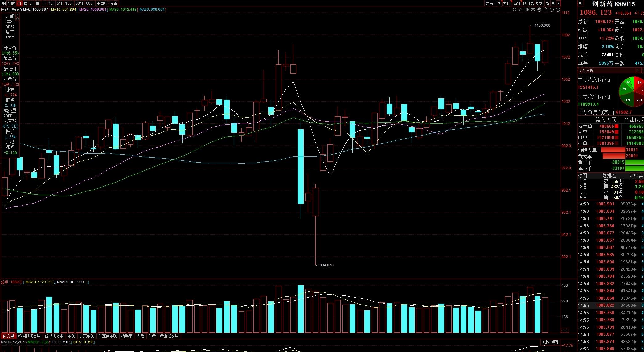Viewport: 644px width, 352px height.
Task: Collapse left panel arrow beside 分时
Action: 4,3
